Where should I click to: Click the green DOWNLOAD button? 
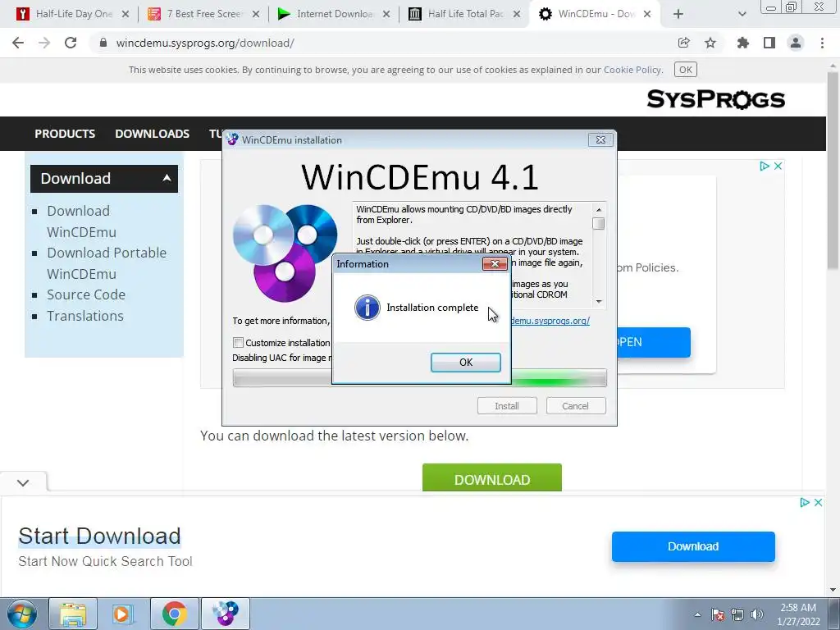[x=492, y=478]
